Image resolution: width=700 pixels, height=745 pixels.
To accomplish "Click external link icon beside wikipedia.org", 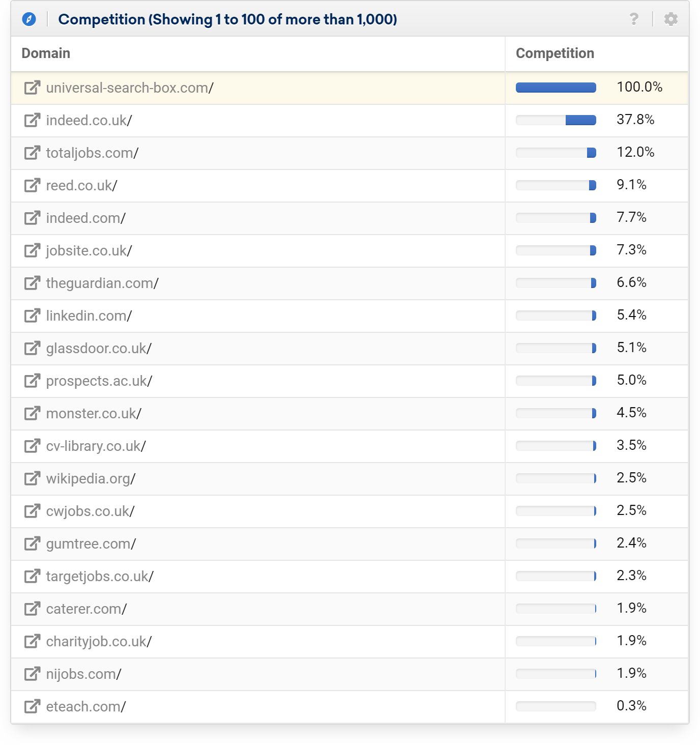I will (x=32, y=479).
